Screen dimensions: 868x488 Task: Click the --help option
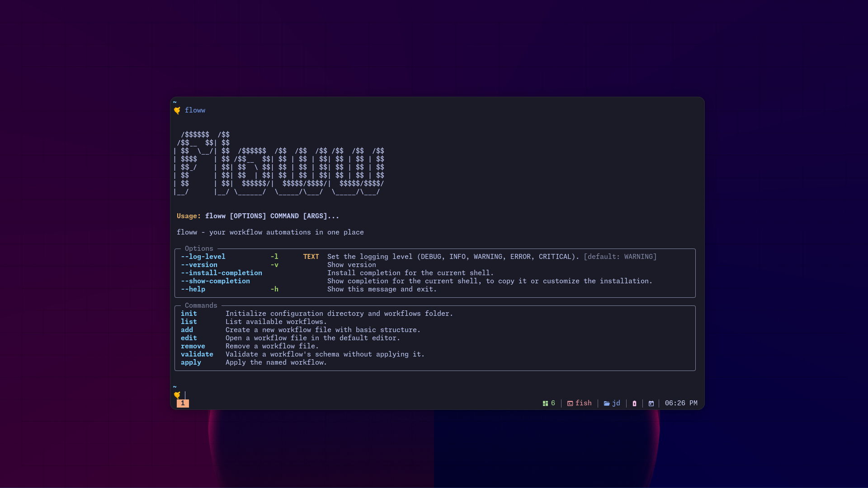click(x=193, y=289)
